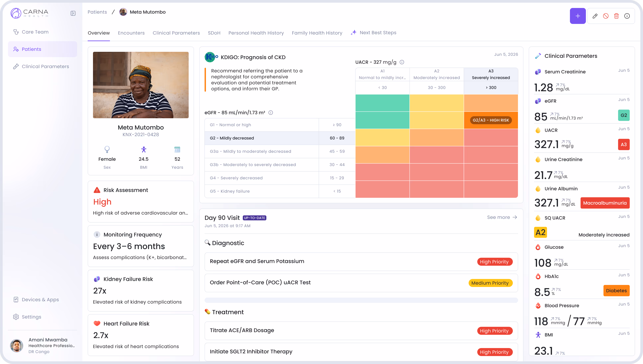The image size is (643, 364).
Task: Click the Serum Creatinine kidney icon
Action: tap(538, 72)
